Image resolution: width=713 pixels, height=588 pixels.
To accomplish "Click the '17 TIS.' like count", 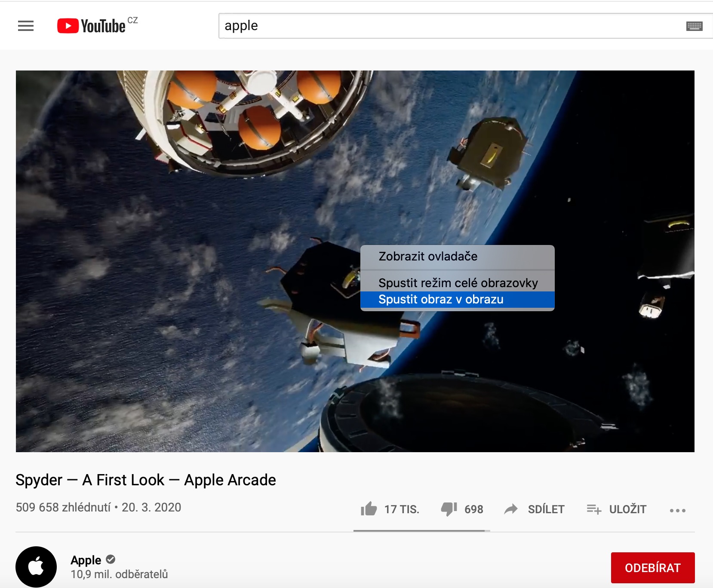I will 402,509.
